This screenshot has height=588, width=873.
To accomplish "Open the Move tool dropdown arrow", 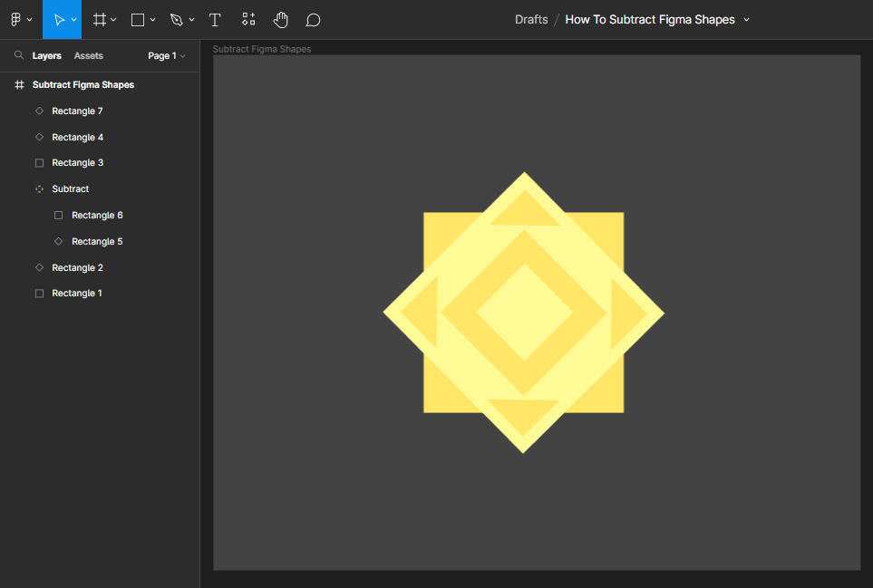I will [72, 19].
